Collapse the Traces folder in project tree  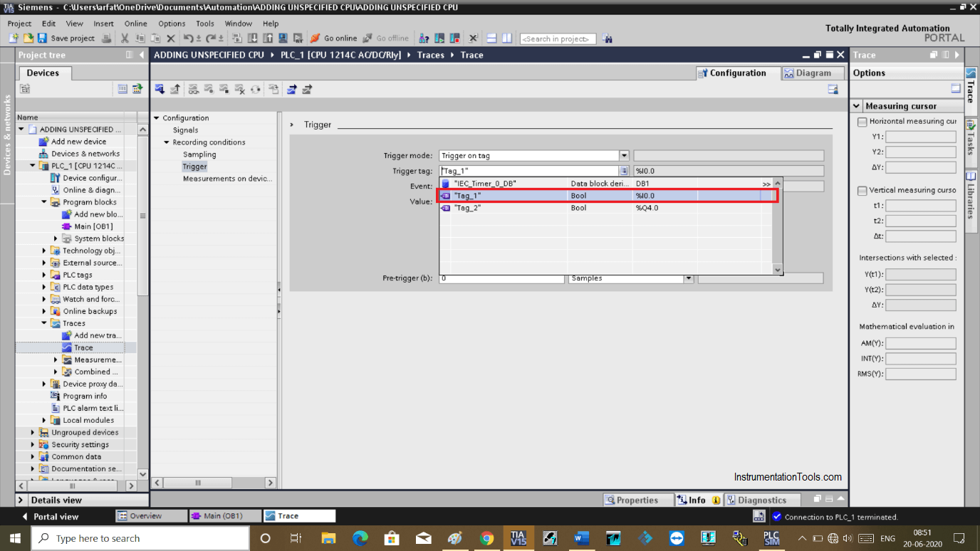[x=44, y=323]
